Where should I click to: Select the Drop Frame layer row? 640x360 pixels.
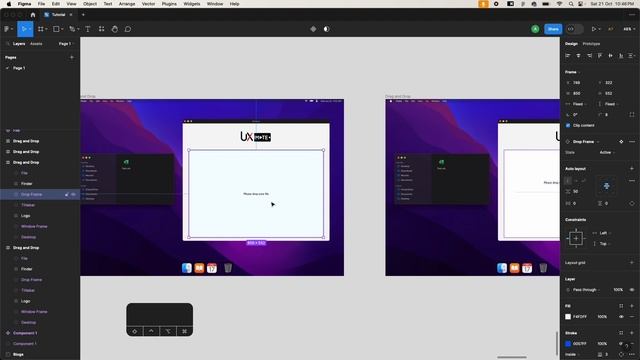coord(40,195)
